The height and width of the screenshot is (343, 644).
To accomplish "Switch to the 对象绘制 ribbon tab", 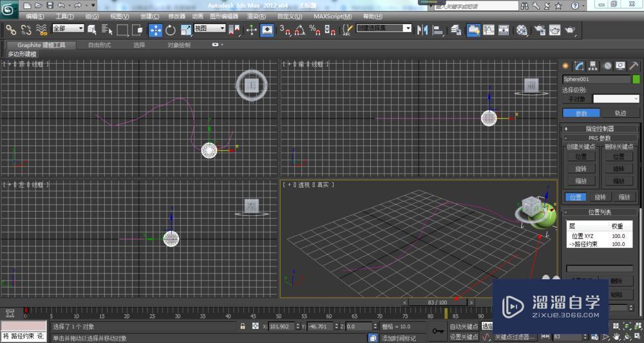I will pos(178,45).
